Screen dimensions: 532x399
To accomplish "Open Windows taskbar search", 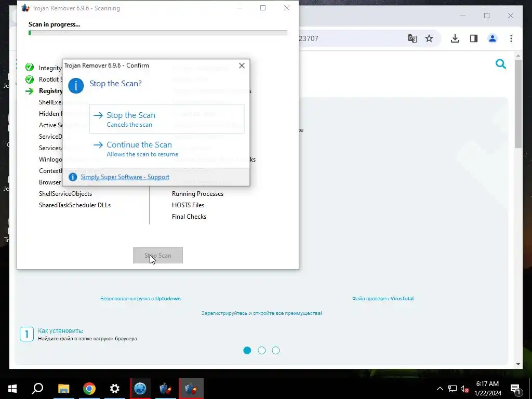I will coord(37,389).
